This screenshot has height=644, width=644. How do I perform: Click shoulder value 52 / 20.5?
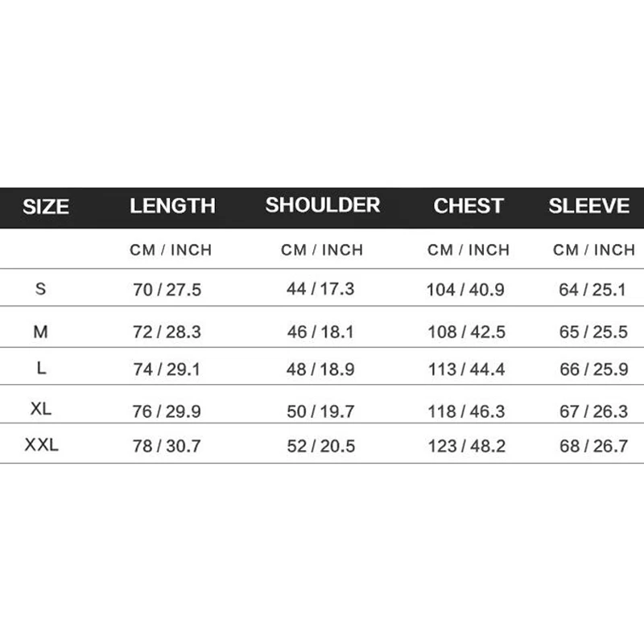pyautogui.click(x=320, y=446)
